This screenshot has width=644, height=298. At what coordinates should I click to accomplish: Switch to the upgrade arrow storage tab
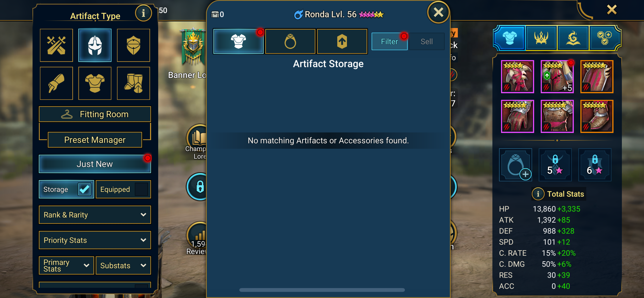click(x=342, y=41)
